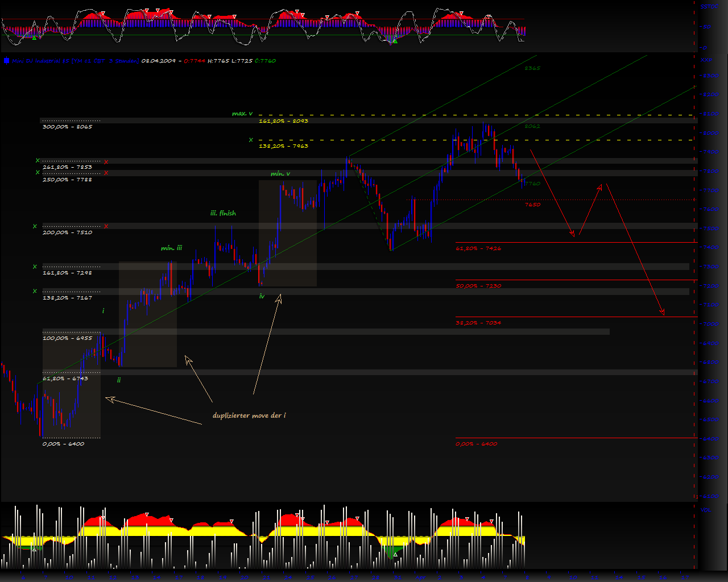
Task: Click the green X left of 161,80% – 7298
Action: [35, 267]
